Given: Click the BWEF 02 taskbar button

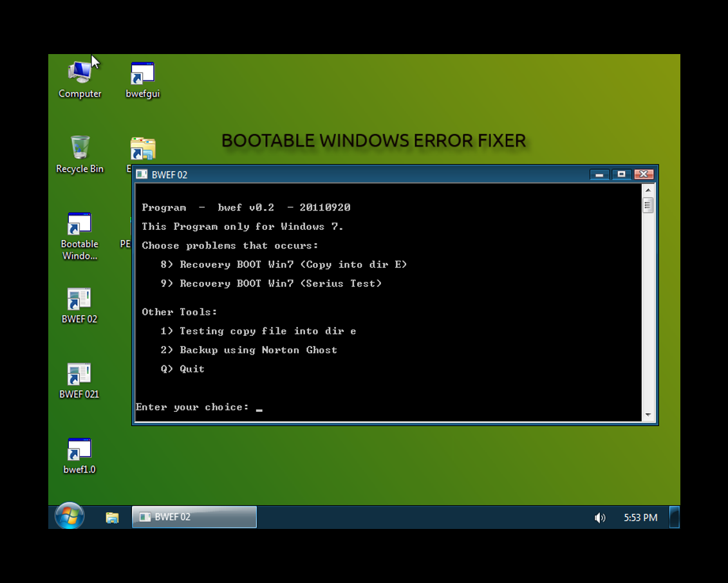Looking at the screenshot, I should (194, 517).
